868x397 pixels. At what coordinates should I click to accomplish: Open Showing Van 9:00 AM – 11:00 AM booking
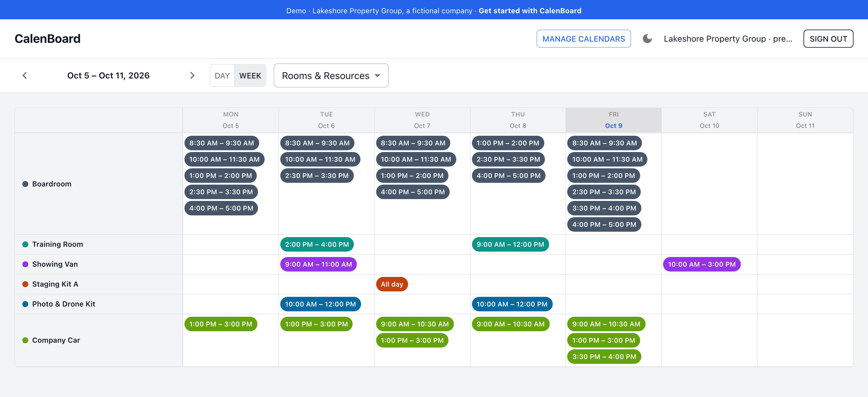click(x=319, y=264)
